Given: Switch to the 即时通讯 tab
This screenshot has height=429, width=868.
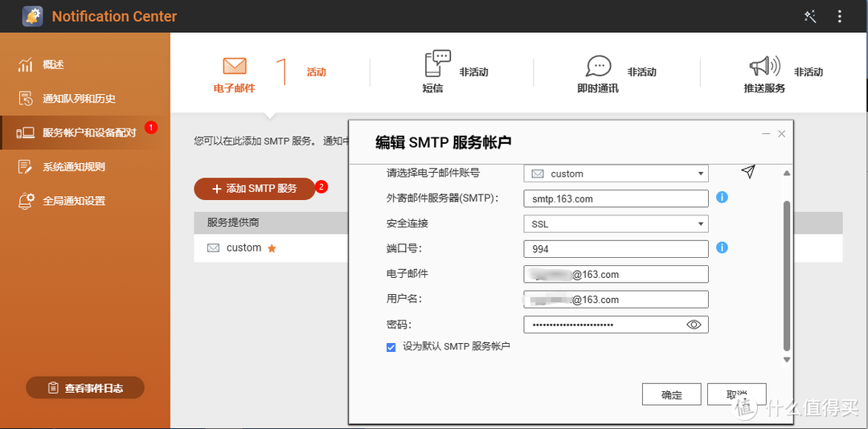Looking at the screenshot, I should 598,74.
